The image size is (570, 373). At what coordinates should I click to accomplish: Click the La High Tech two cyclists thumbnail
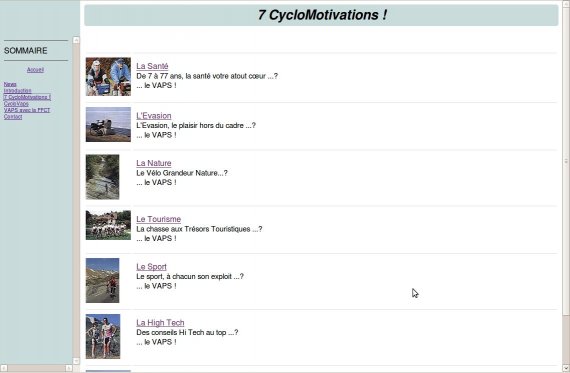pos(103,337)
